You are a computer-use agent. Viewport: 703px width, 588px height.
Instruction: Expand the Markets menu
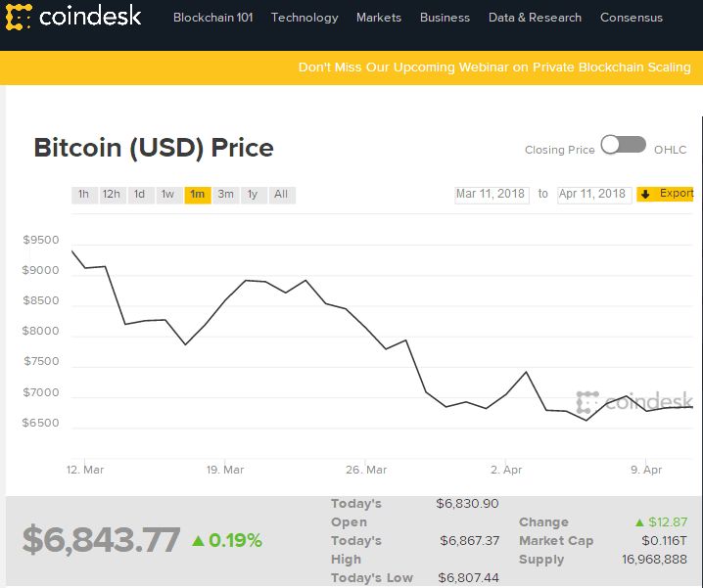point(379,18)
